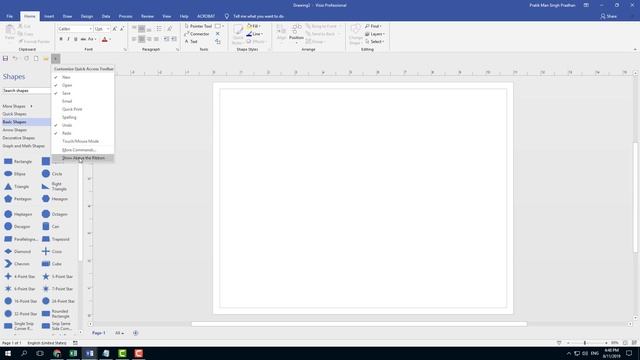
Task: Open the Arrow Shapes stencil
Action: point(15,130)
